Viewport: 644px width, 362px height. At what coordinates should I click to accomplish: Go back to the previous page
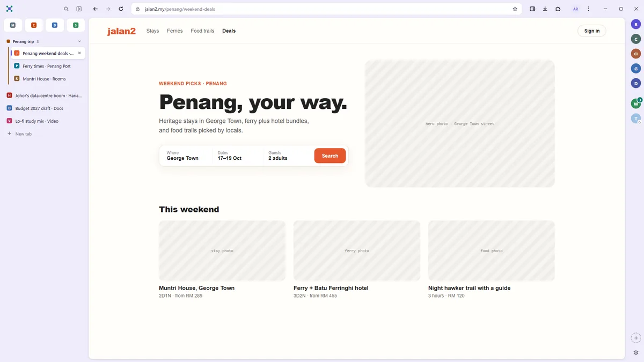96,9
